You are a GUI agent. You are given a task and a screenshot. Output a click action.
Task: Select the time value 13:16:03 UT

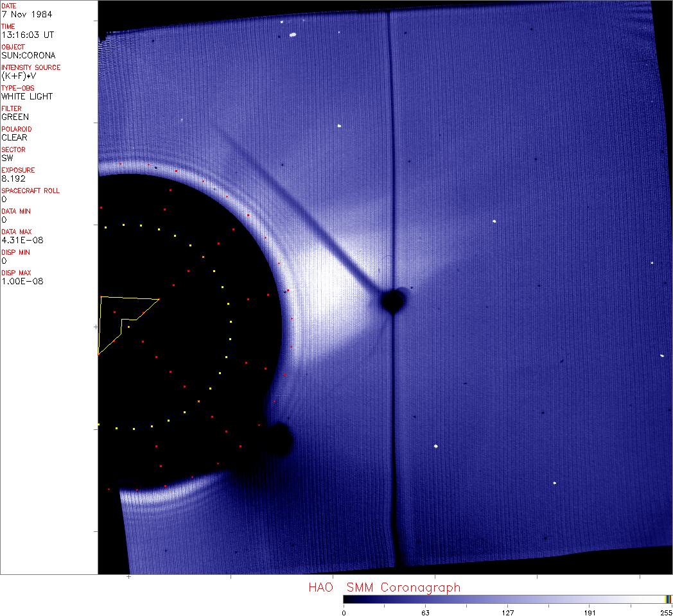coord(27,35)
